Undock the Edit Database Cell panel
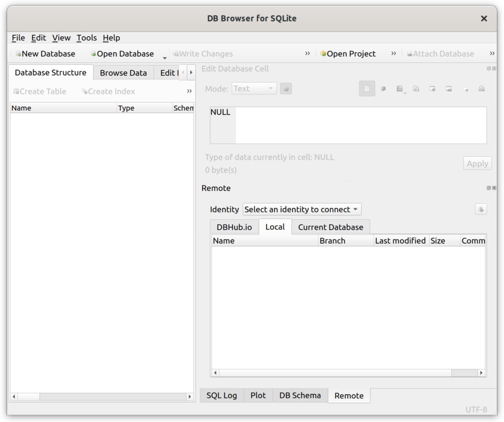 488,68
